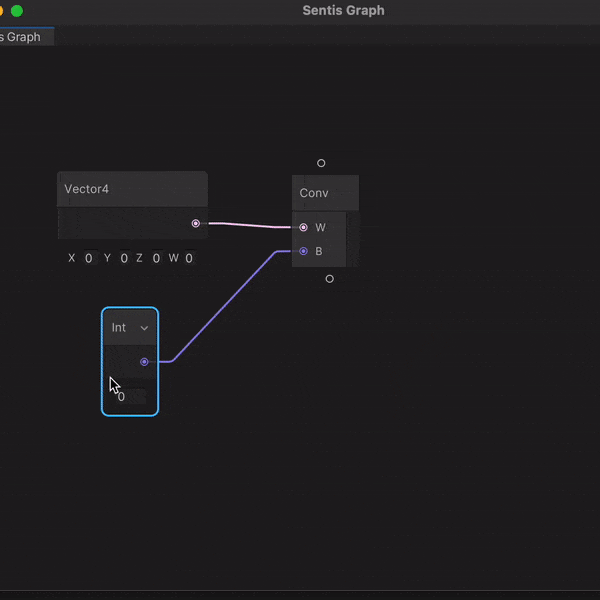
Task: Click the Vector4 node output port
Action: pos(196,223)
